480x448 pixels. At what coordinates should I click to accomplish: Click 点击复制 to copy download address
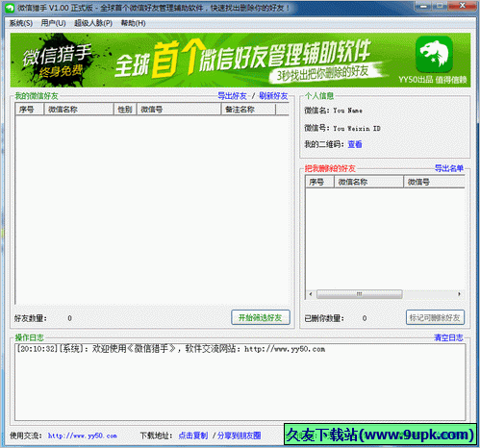(x=193, y=436)
